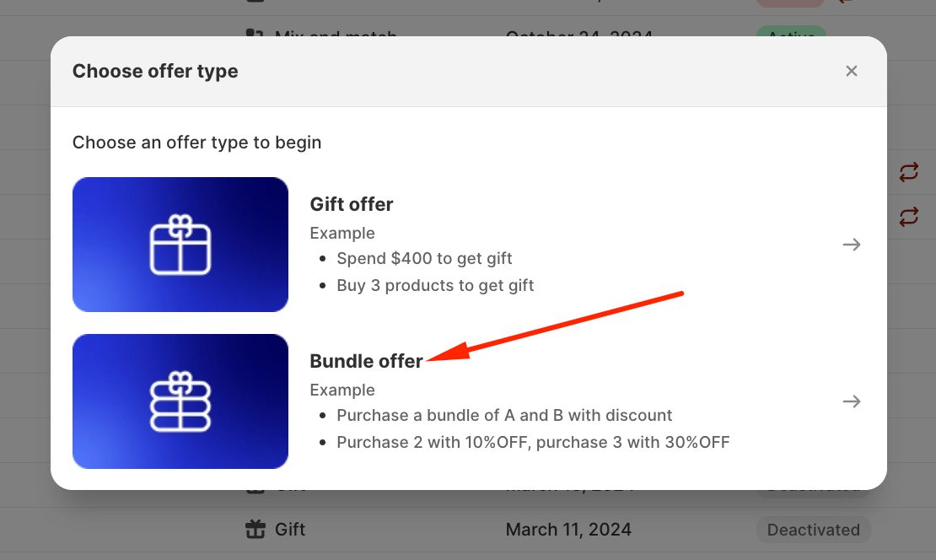Click the March 11, 2024 date

click(x=568, y=530)
